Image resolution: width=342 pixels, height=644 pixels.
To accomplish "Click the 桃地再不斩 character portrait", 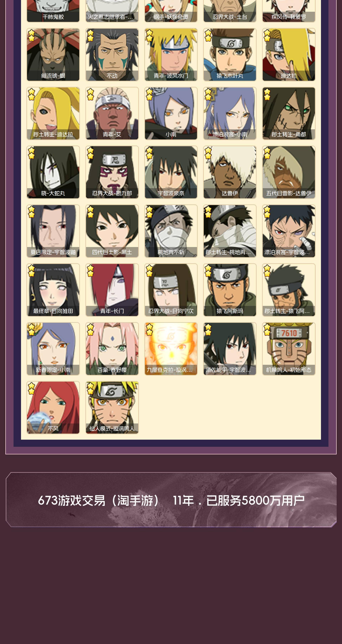I will pyautogui.click(x=171, y=231).
